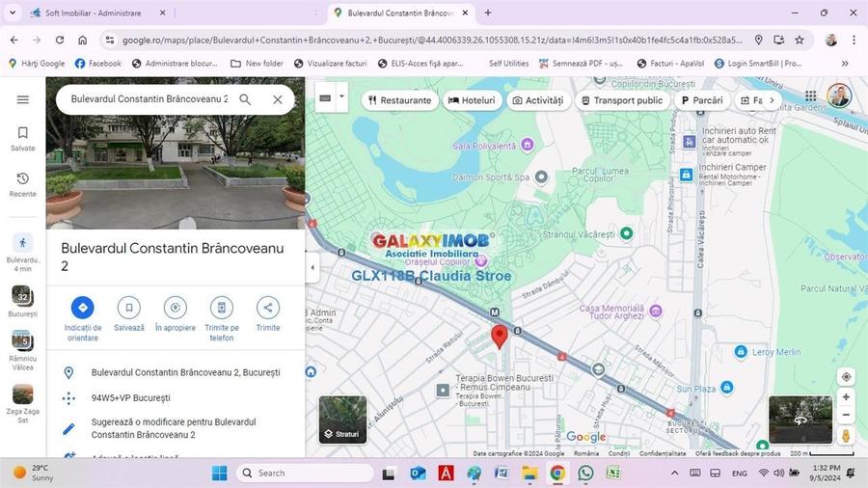Screen dimensions: 868x488
Task: Expand the map type dropdown arrow
Action: tap(341, 98)
